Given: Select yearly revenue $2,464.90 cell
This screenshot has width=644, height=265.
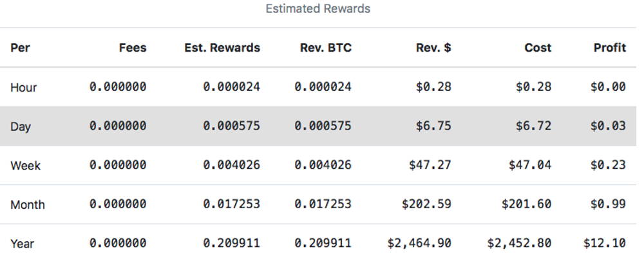Looking at the screenshot, I should point(419,243).
